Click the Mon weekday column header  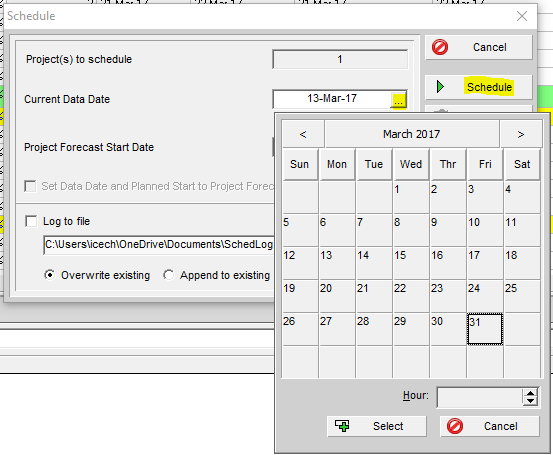tap(337, 164)
